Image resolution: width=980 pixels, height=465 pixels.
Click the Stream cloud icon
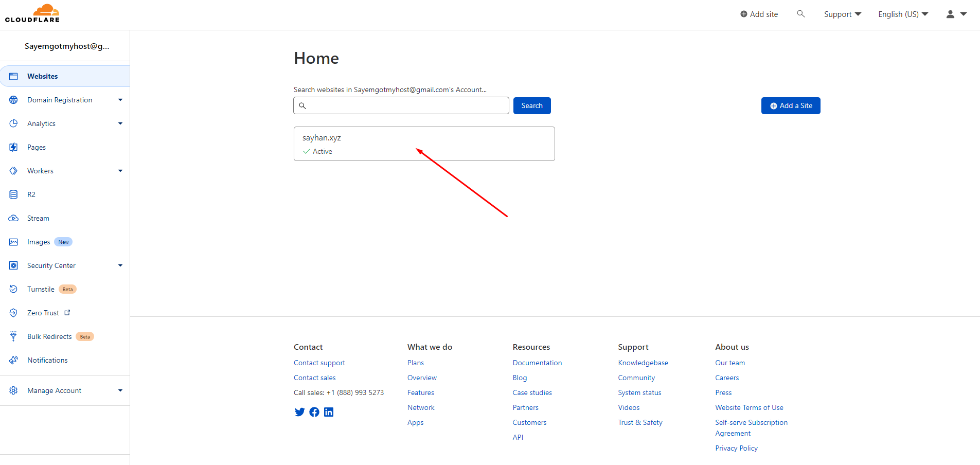click(14, 218)
